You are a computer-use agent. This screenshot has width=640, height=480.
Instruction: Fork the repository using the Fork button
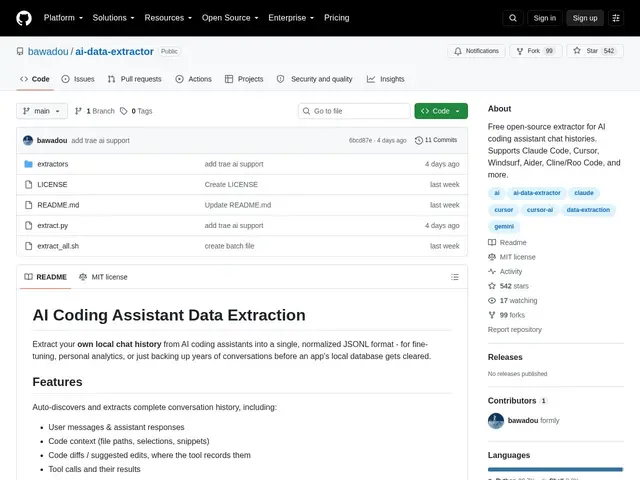point(536,51)
